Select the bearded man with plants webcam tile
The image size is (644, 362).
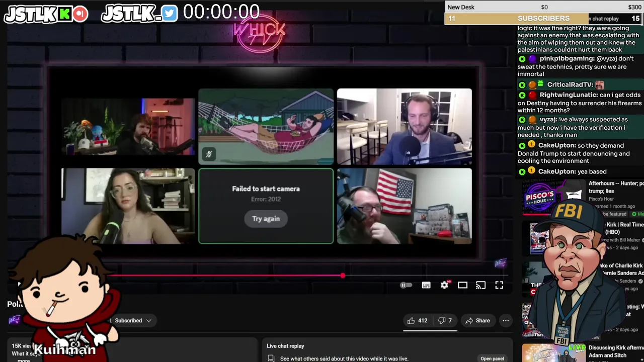point(128,127)
